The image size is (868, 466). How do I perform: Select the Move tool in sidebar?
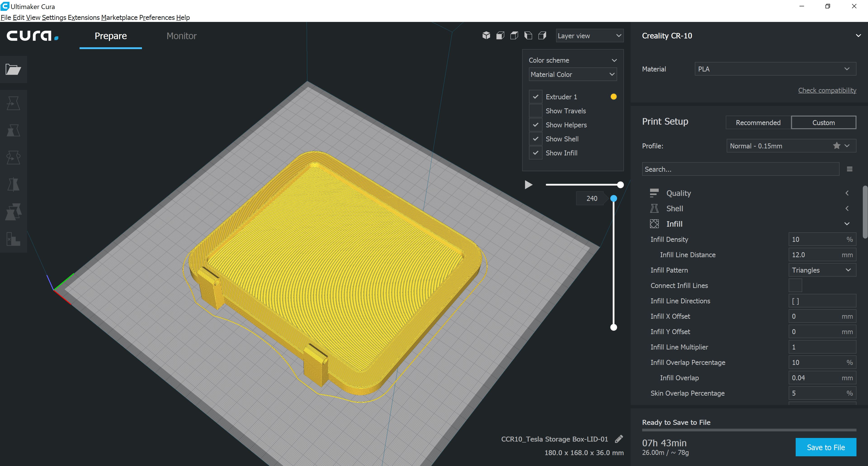click(14, 103)
